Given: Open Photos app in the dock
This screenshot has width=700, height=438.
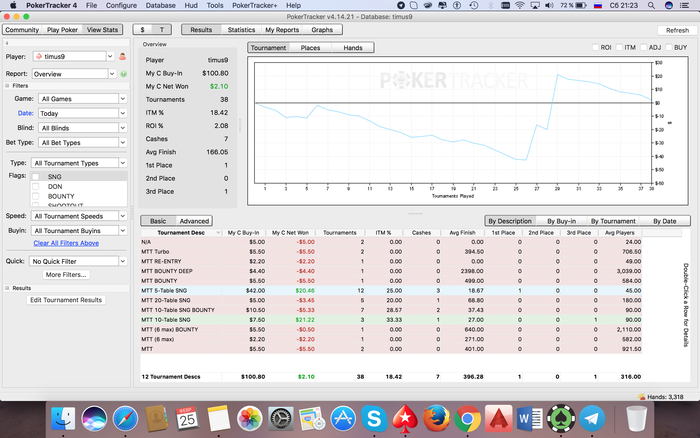Looking at the screenshot, I should pyautogui.click(x=249, y=419).
